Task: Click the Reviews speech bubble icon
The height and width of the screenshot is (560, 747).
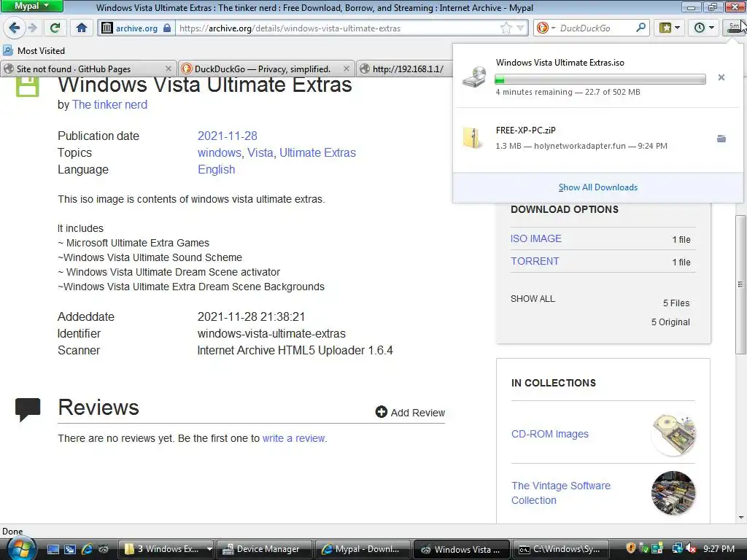Action: 28,410
